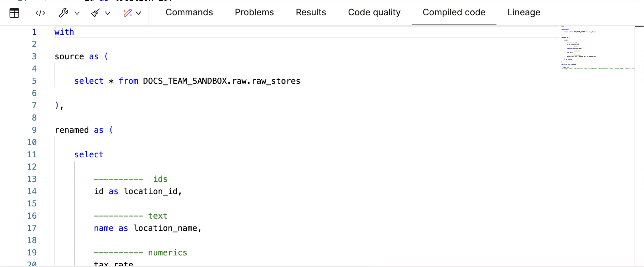Switch to the Commands tab

point(189,12)
